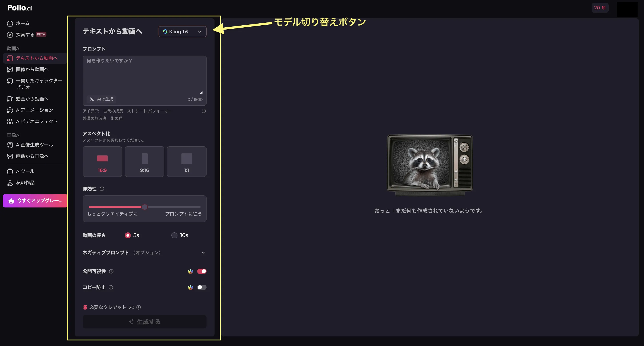Viewport: 644px width, 346px height.
Task: Click the 画像から画像へ sidebar icon
Action: [10, 156]
